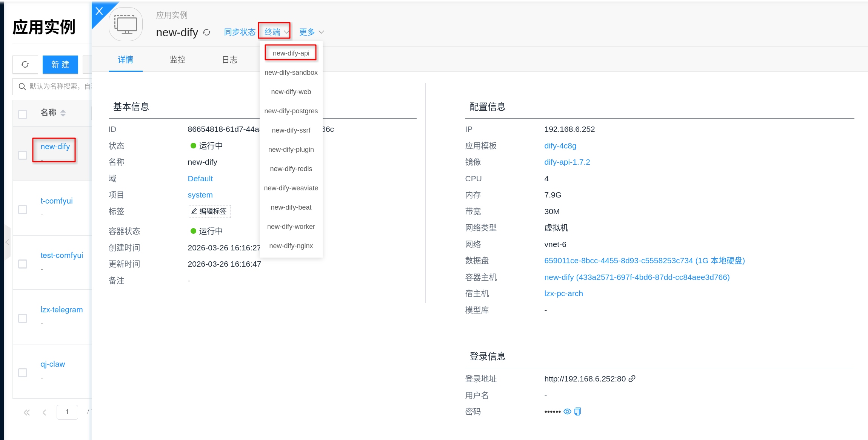Collapse the sidebar with the left-edge arrow
The height and width of the screenshot is (440, 868).
click(7, 242)
